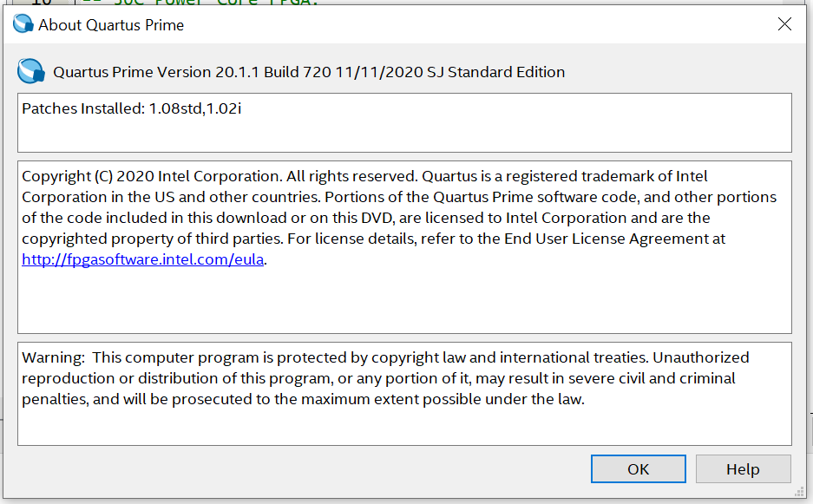Click the word 'Warning:' in bottom box
The width and height of the screenshot is (813, 504).
tap(53, 357)
